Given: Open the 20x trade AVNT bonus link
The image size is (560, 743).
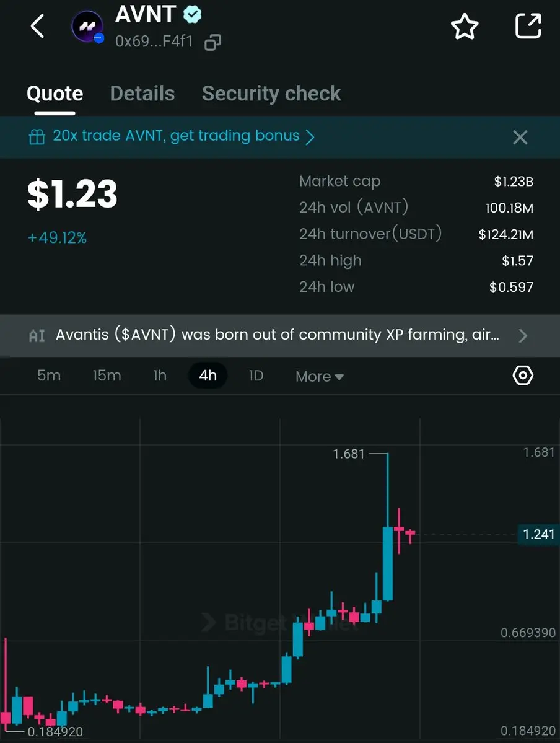Looking at the screenshot, I should (177, 136).
